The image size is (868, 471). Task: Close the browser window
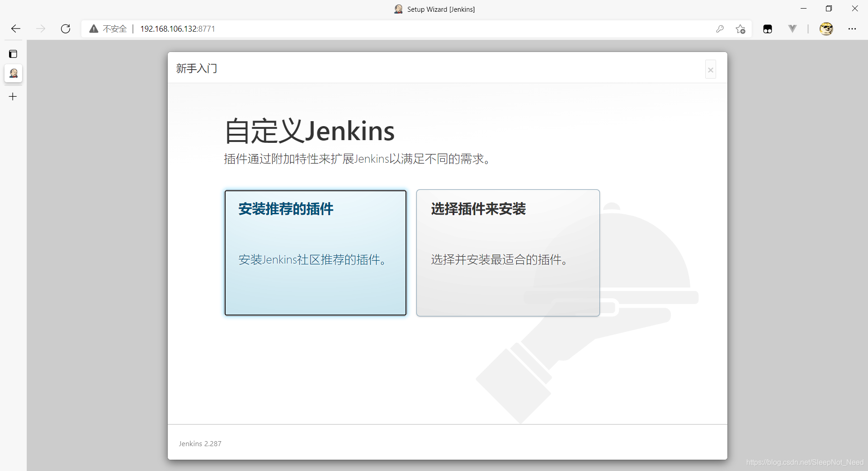(x=855, y=9)
